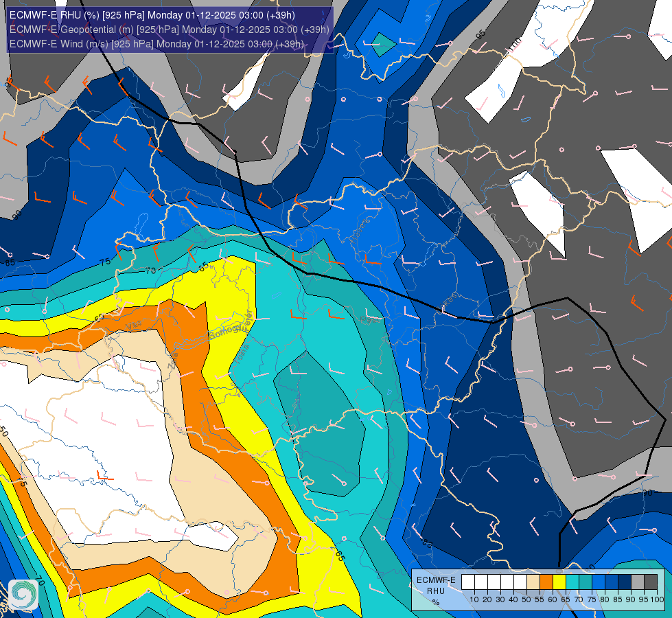
Task: Click the legend tick value 100
Action: pyautogui.click(x=657, y=599)
